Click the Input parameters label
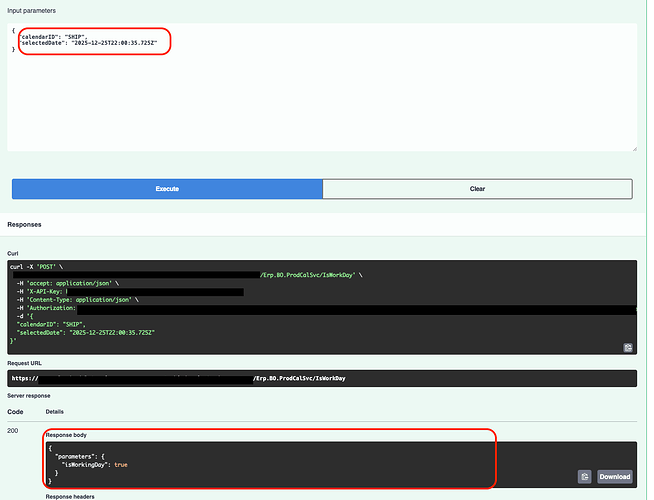This screenshot has height=500, width=654. (31, 10)
